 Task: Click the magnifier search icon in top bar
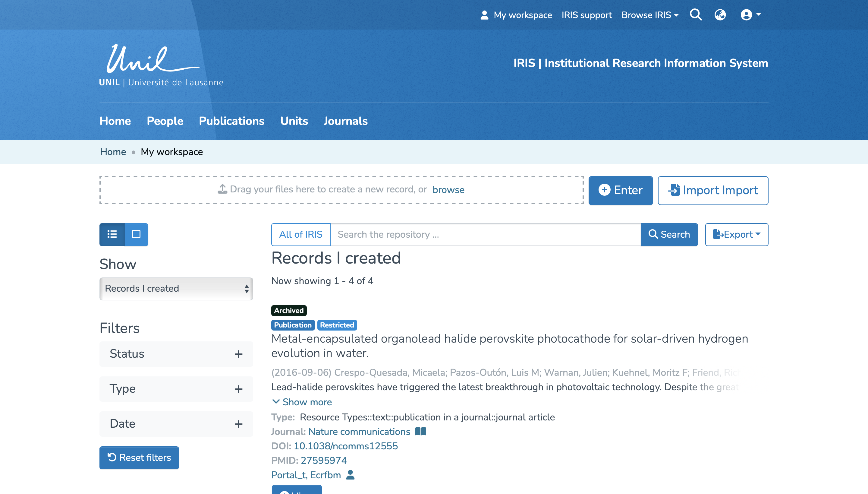click(x=696, y=15)
